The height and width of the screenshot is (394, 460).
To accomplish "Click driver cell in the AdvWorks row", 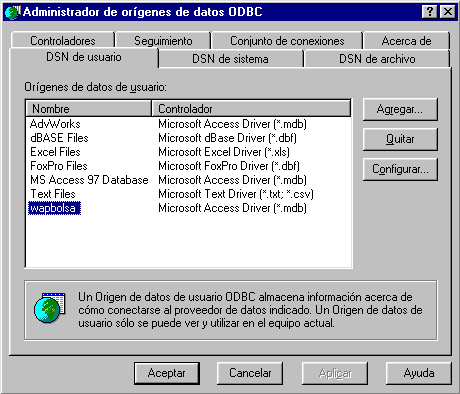I will click(232, 124).
